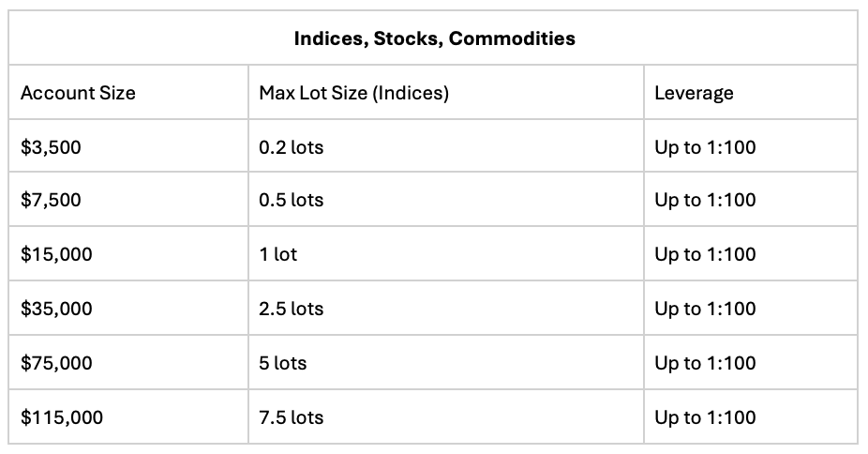The width and height of the screenshot is (868, 454).
Task: Click the Account Size column header
Action: pyautogui.click(x=128, y=92)
